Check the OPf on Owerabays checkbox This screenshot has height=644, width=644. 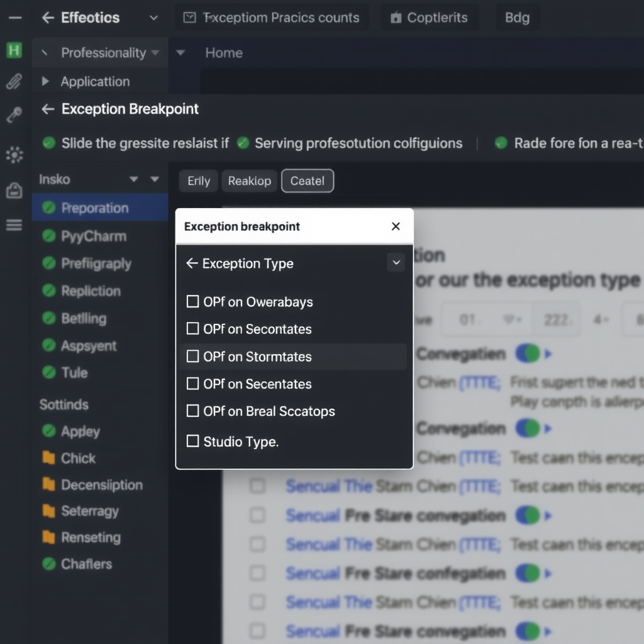193,302
